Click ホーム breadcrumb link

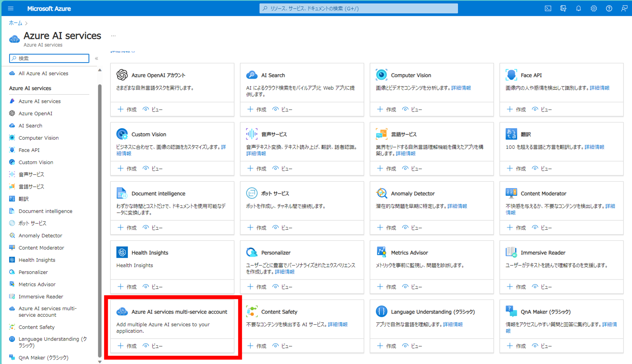coord(15,23)
